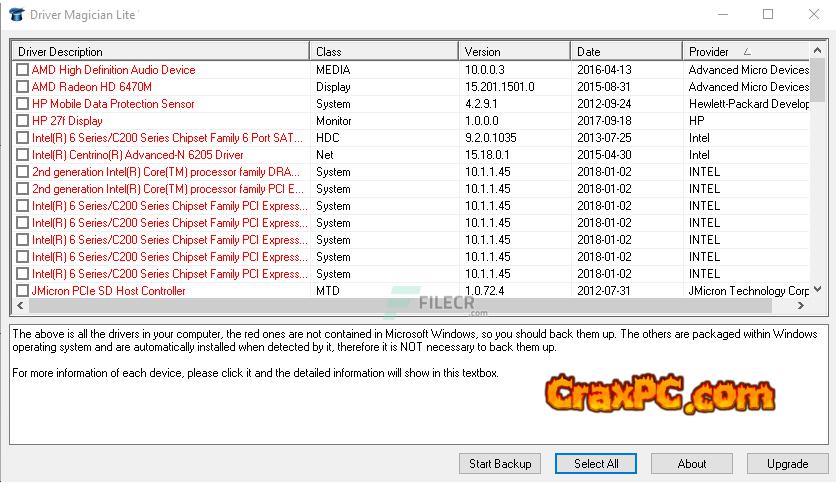This screenshot has width=836, height=484.
Task: Click the Upgrade button
Action: pos(787,464)
